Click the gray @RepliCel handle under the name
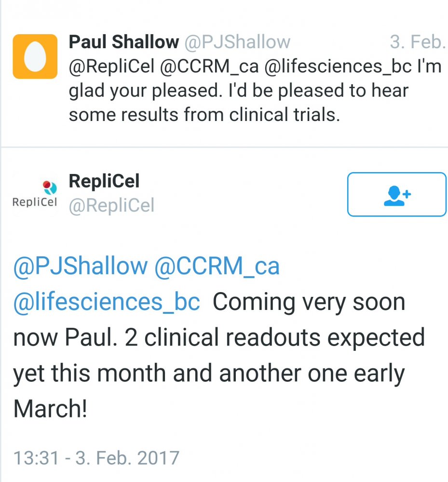The image size is (448, 482). tap(112, 206)
